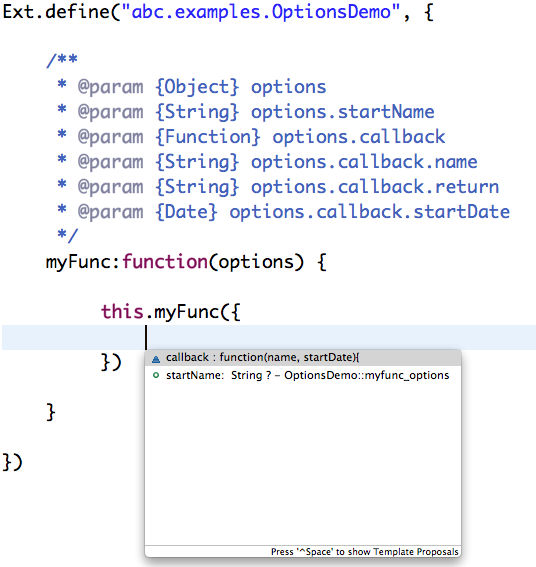
Task: Click the green circle icon beside startName
Action: [x=156, y=375]
